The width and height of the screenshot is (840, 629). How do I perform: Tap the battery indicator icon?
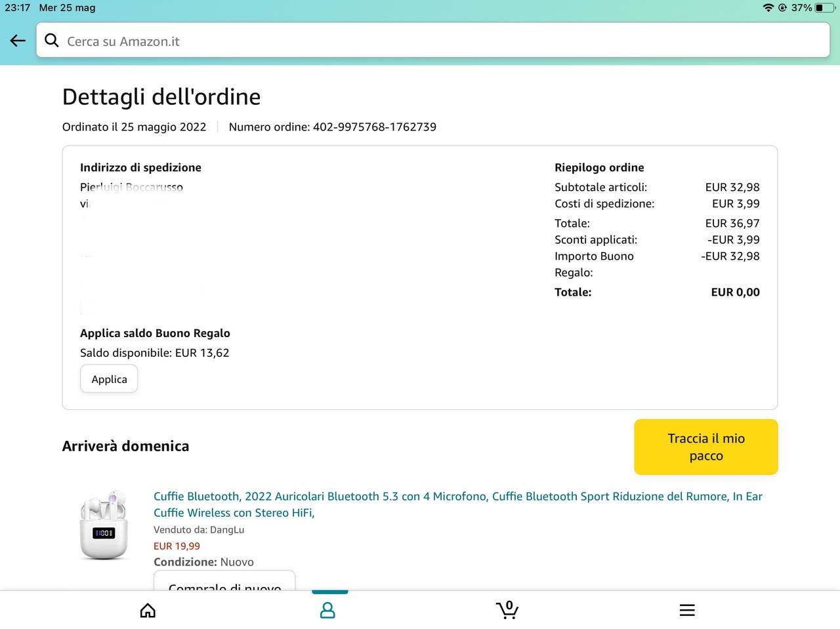click(825, 8)
